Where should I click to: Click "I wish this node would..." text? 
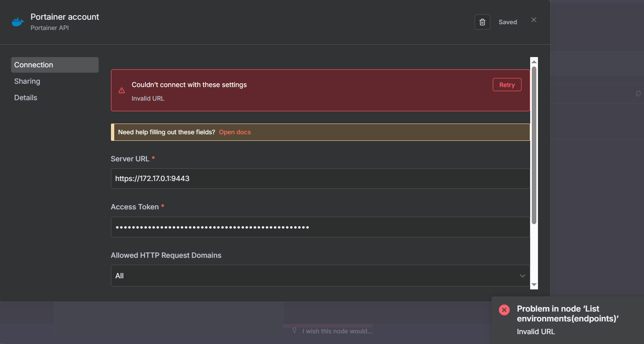pos(337,331)
